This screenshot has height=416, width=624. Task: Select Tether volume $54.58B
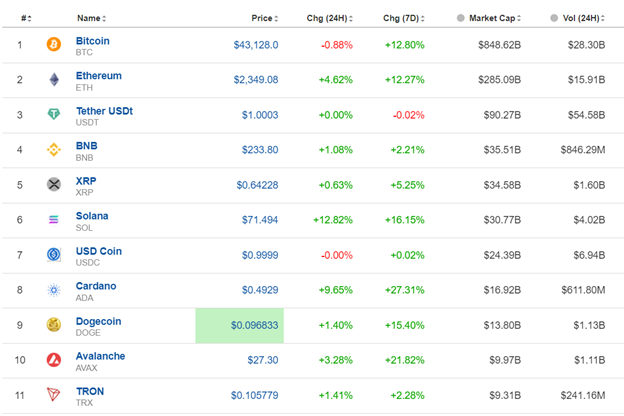tap(586, 115)
